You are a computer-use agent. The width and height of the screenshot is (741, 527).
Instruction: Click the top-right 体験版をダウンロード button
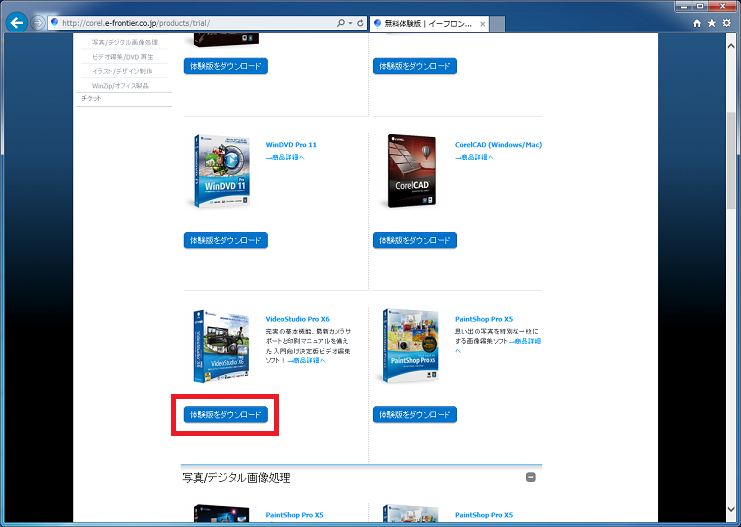[415, 66]
